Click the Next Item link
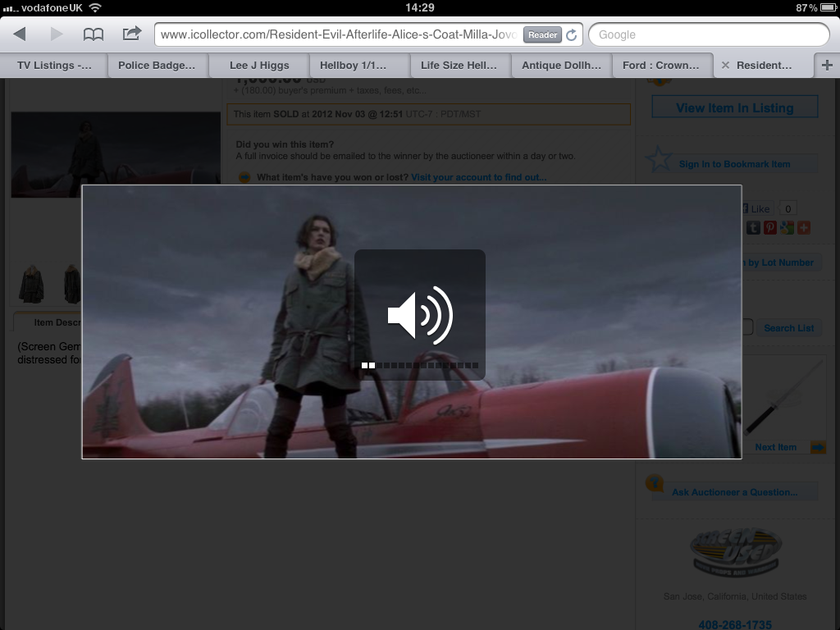Image resolution: width=840 pixels, height=630 pixels. click(x=776, y=447)
